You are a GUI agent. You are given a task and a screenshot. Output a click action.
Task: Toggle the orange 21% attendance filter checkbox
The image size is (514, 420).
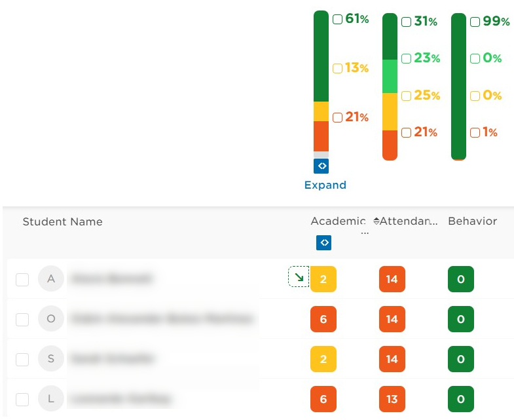[x=406, y=132]
